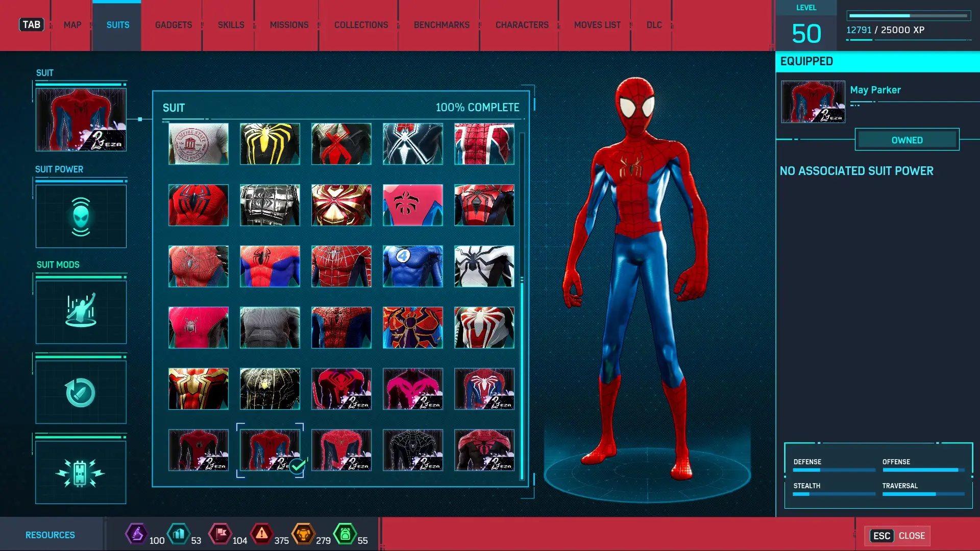Screen dimensions: 980x551
Task: Click the DEFENSE stat bar
Action: tap(834, 470)
